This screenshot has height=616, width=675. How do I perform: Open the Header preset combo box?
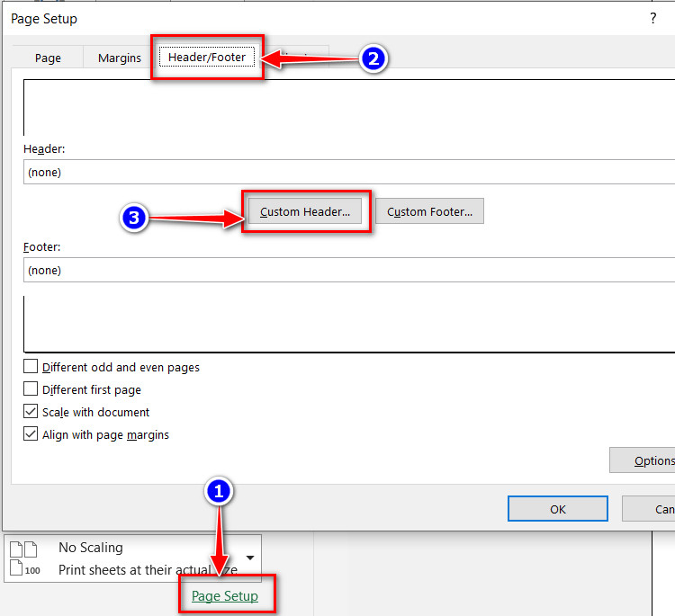tap(349, 172)
